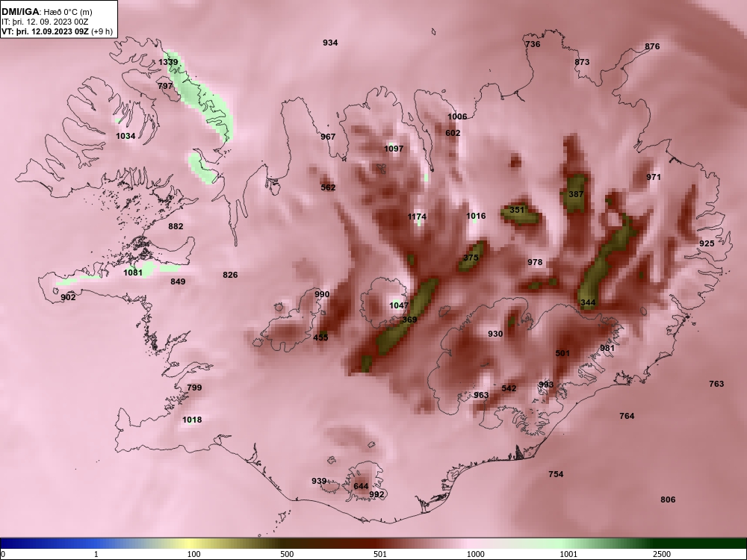This screenshot has height=560, width=747.
Task: Select the 806 value label
Action: (668, 500)
